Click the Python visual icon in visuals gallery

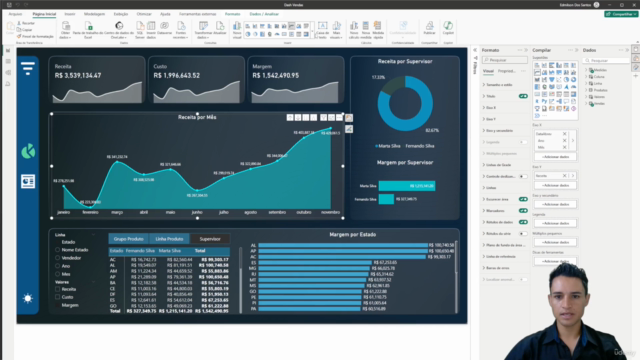click(544, 101)
